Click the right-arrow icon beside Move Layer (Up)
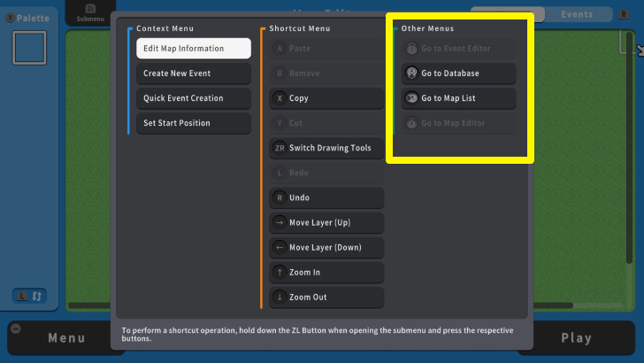The width and height of the screenshot is (644, 363). click(x=280, y=222)
